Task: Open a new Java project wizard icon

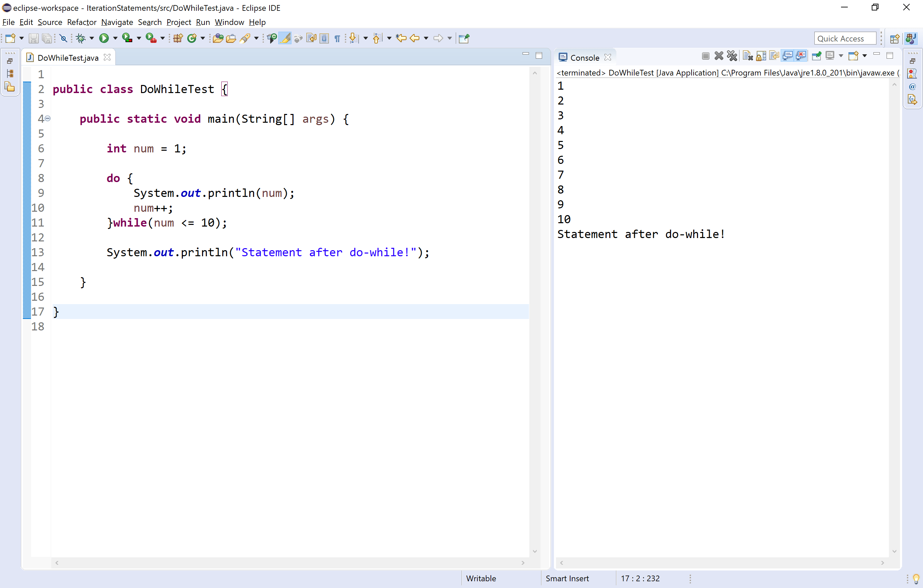Action: pyautogui.click(x=177, y=38)
